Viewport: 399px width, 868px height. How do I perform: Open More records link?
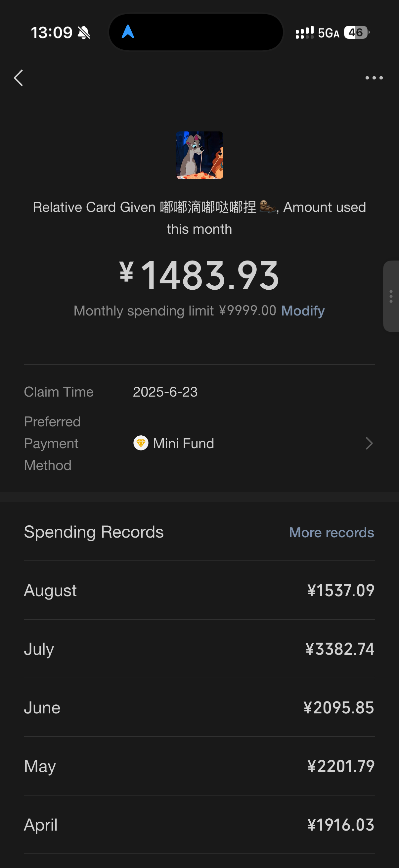click(331, 532)
